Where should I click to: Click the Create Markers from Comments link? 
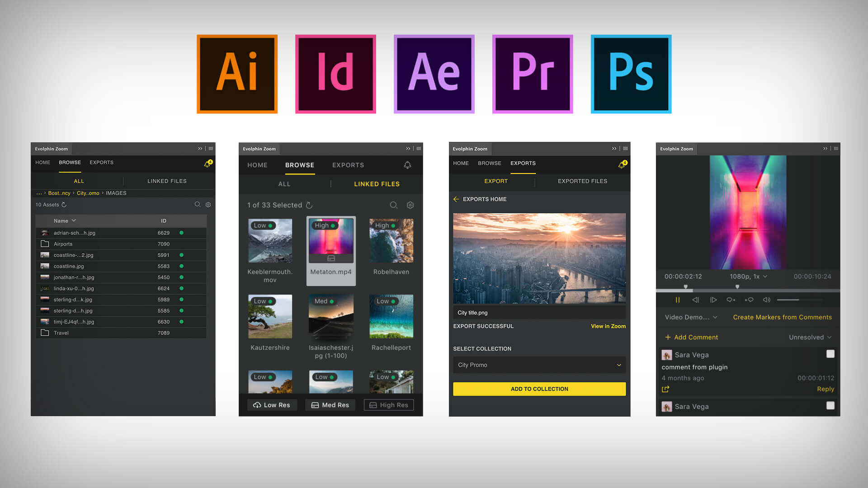point(782,317)
